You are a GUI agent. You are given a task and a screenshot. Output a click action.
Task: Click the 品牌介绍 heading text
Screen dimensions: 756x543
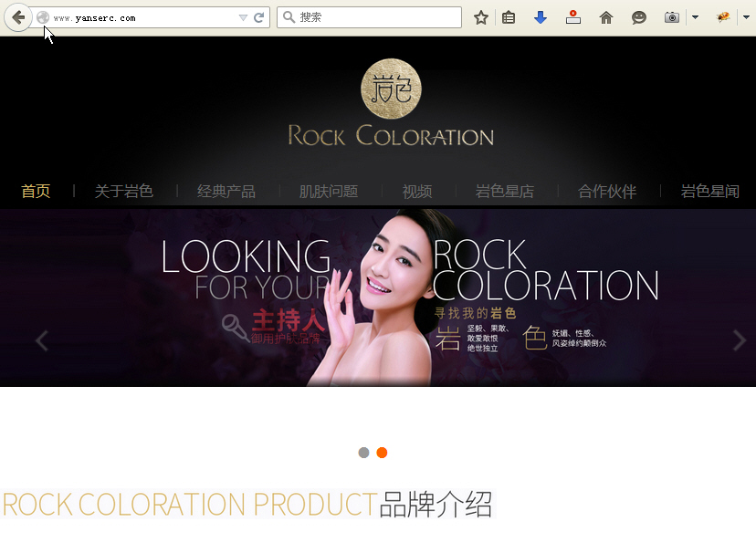click(x=436, y=505)
